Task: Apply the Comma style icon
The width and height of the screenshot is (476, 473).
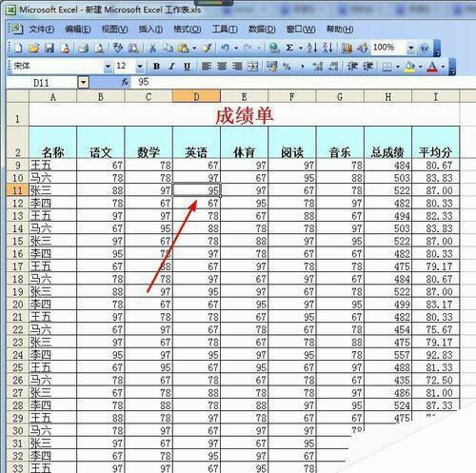Action: (302, 67)
